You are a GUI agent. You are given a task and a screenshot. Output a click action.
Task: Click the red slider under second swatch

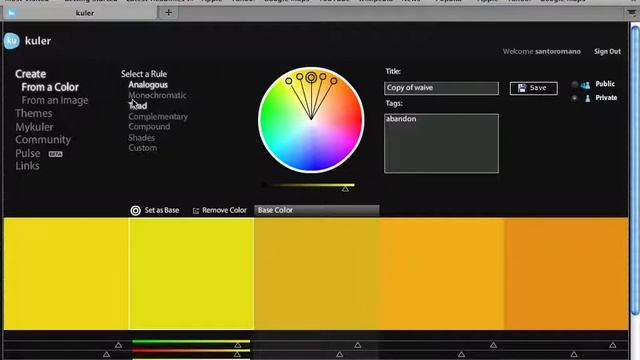191,350
